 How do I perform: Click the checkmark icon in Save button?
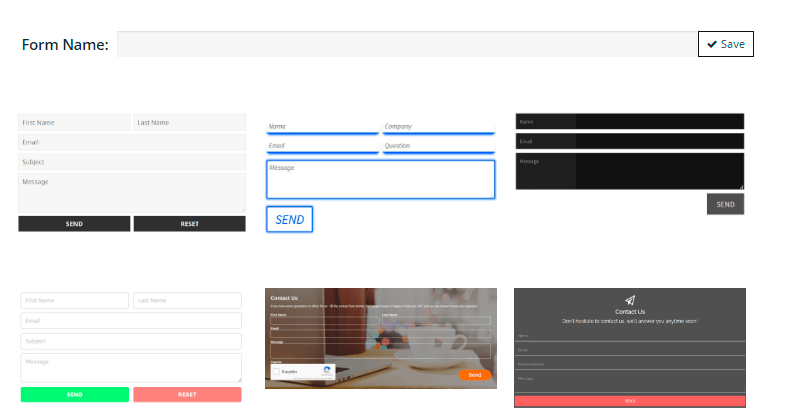pyautogui.click(x=712, y=44)
